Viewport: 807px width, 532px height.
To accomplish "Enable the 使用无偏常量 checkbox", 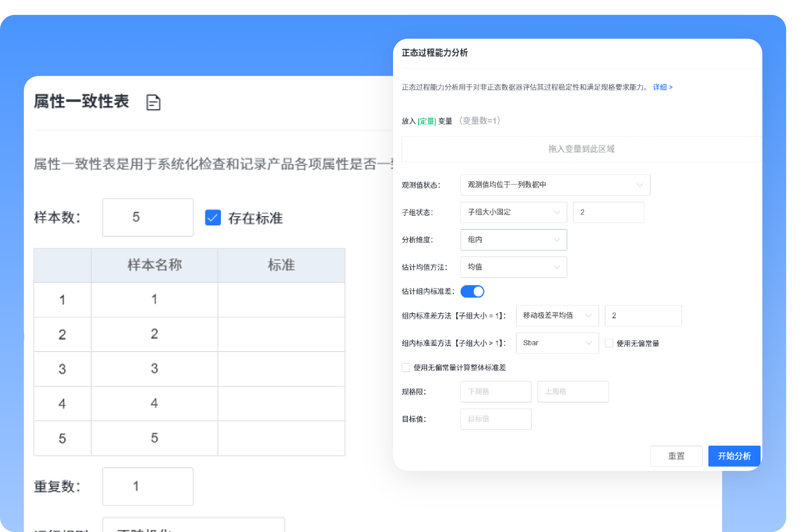I will (x=609, y=343).
